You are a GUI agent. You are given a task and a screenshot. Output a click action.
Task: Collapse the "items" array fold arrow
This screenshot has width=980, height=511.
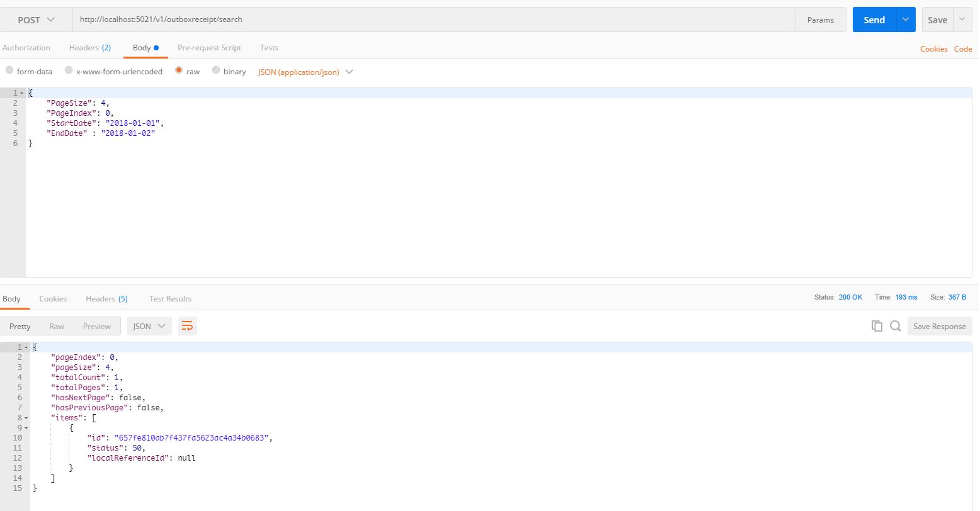pyautogui.click(x=26, y=418)
